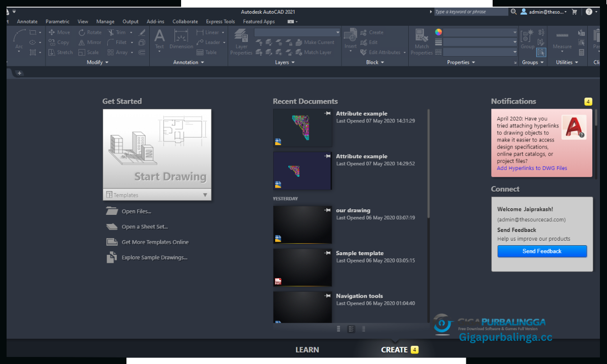The image size is (607, 364).
Task: Click Create block tool
Action: pyautogui.click(x=372, y=32)
